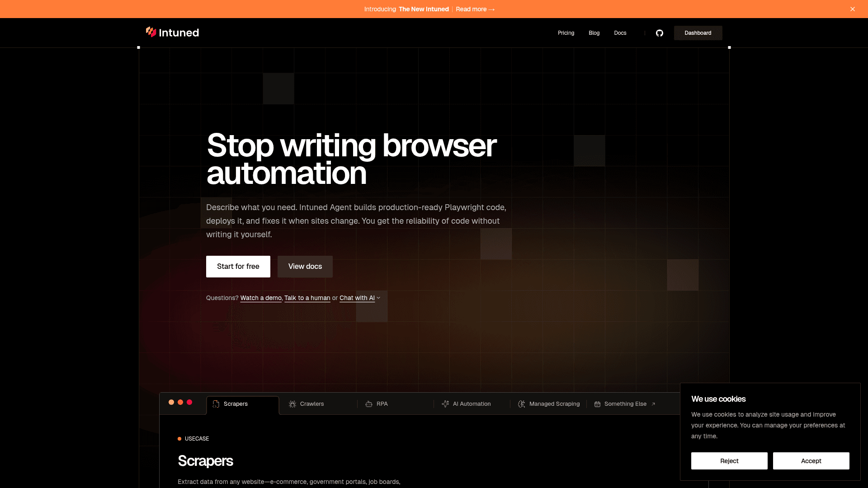Click the View docs button
This screenshot has height=488, width=868.
click(305, 267)
